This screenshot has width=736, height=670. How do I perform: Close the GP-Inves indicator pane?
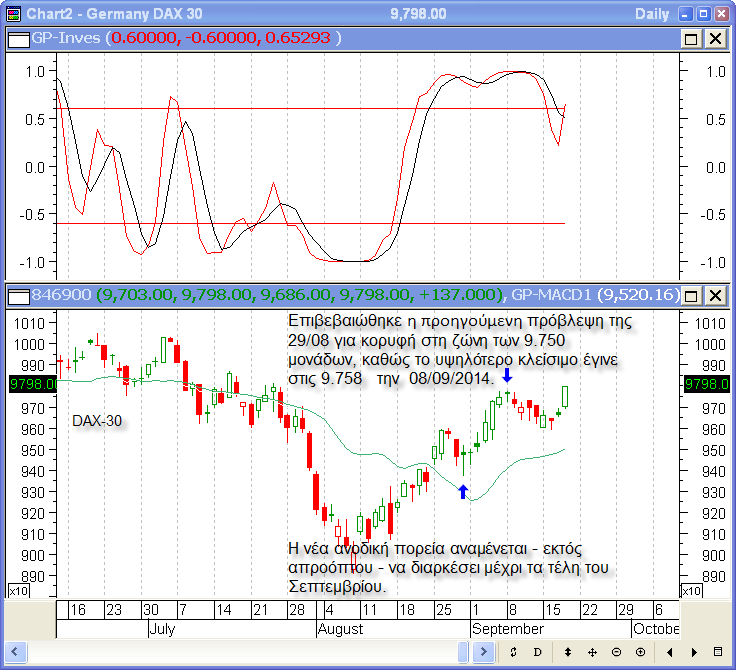pyautogui.click(x=715, y=38)
